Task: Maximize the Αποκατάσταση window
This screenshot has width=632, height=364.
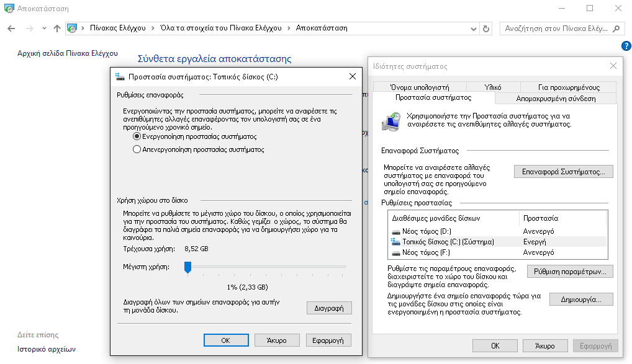Action: point(590,8)
